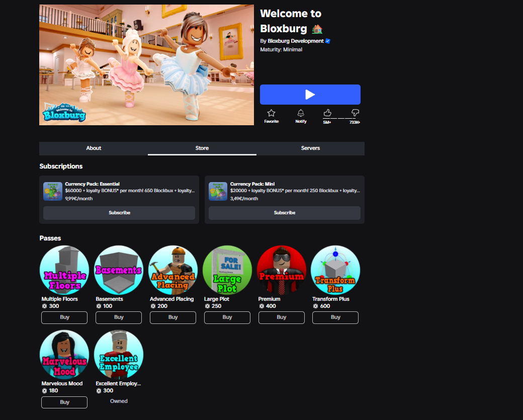Open Marvelous Mood pass icon

[x=64, y=354]
